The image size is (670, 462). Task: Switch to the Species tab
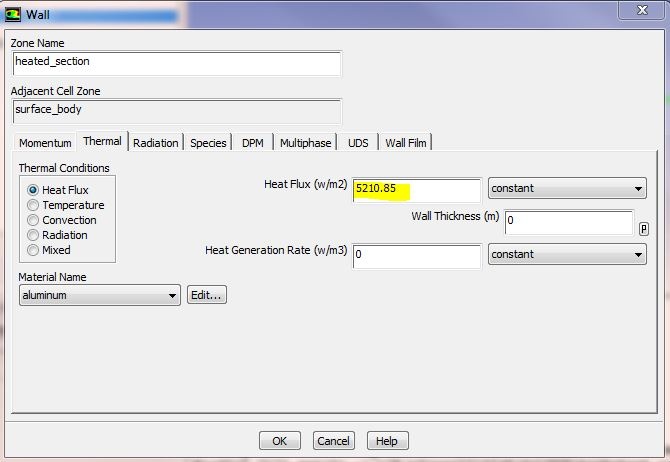tap(208, 143)
